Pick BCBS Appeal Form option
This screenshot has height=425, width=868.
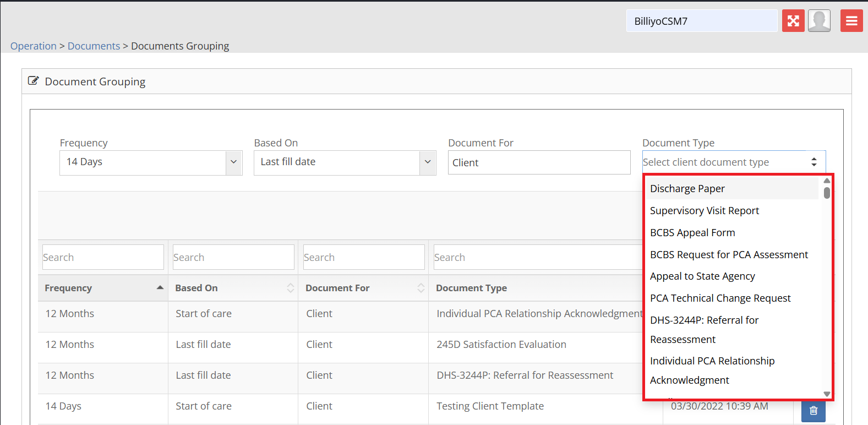(692, 232)
